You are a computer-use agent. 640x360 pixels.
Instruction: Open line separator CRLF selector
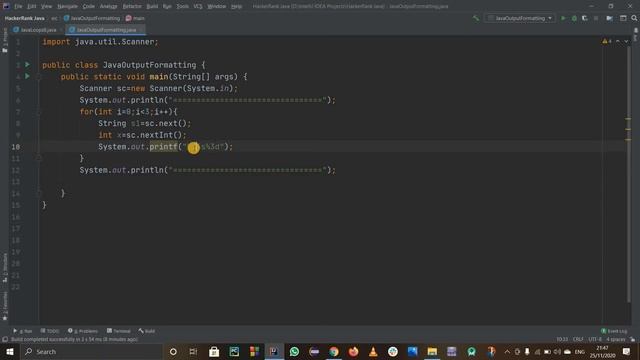(578, 339)
